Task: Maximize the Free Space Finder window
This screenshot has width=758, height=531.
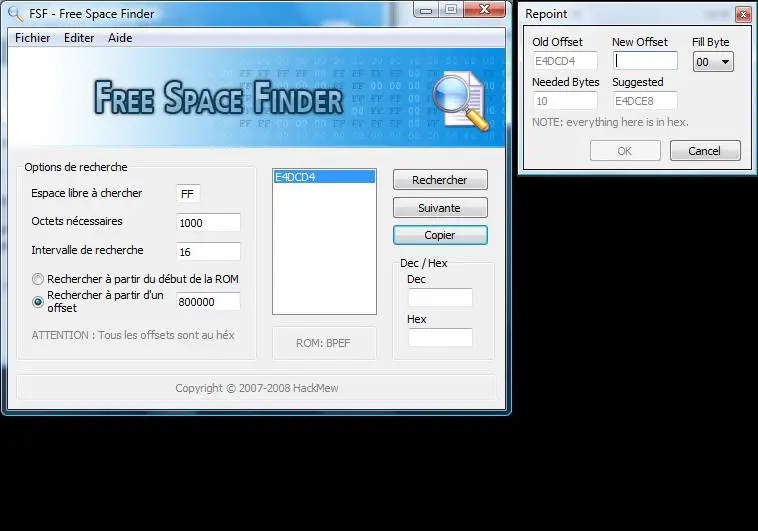Action: pyautogui.click(x=451, y=10)
